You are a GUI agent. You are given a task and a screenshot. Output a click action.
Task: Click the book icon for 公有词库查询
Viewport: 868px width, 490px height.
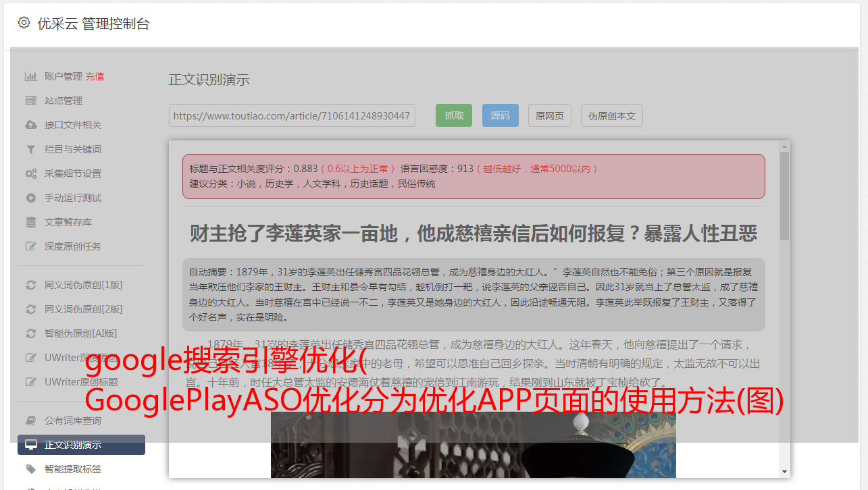(31, 420)
